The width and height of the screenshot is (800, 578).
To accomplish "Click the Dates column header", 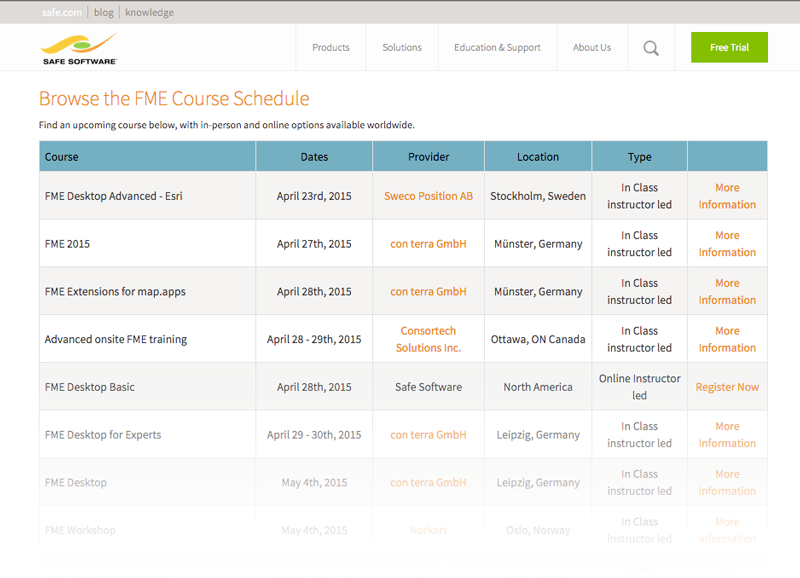I will (x=314, y=157).
